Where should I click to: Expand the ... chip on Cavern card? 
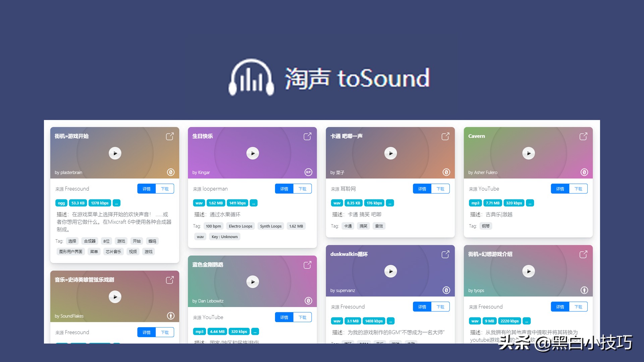(x=530, y=203)
